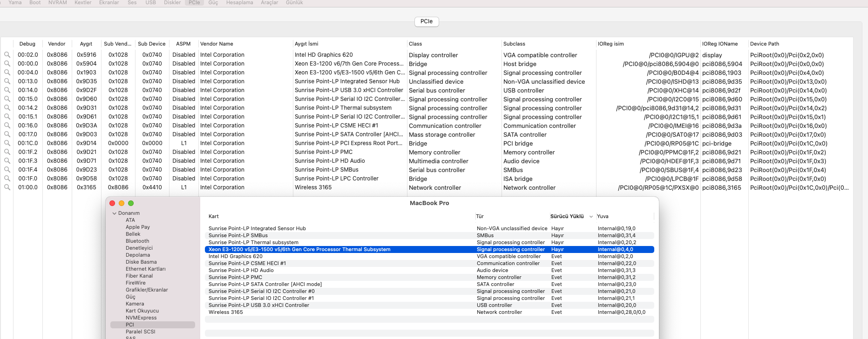This screenshot has height=339, width=868.
Task: Click the magnifier icon for the 00:1F.3 HD Audio row
Action: point(7,161)
